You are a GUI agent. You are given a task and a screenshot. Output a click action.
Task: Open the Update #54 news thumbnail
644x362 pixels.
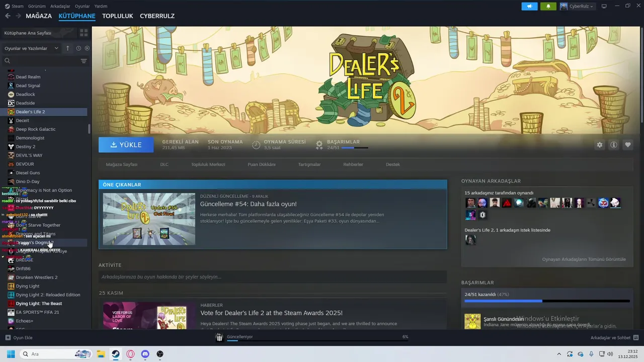149,219
